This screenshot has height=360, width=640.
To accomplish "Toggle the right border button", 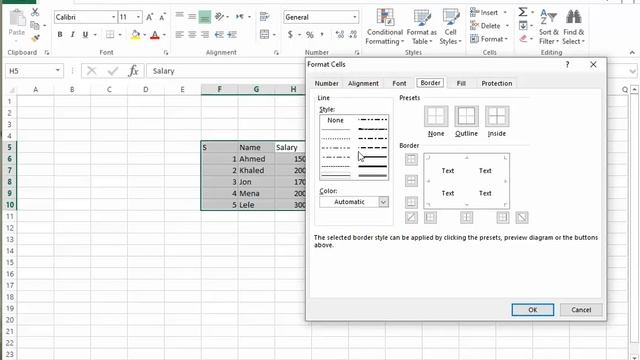I will 503,218.
